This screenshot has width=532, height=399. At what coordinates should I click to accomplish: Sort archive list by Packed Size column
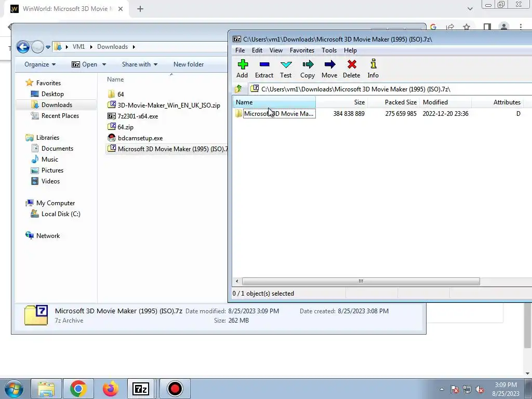coord(394,102)
